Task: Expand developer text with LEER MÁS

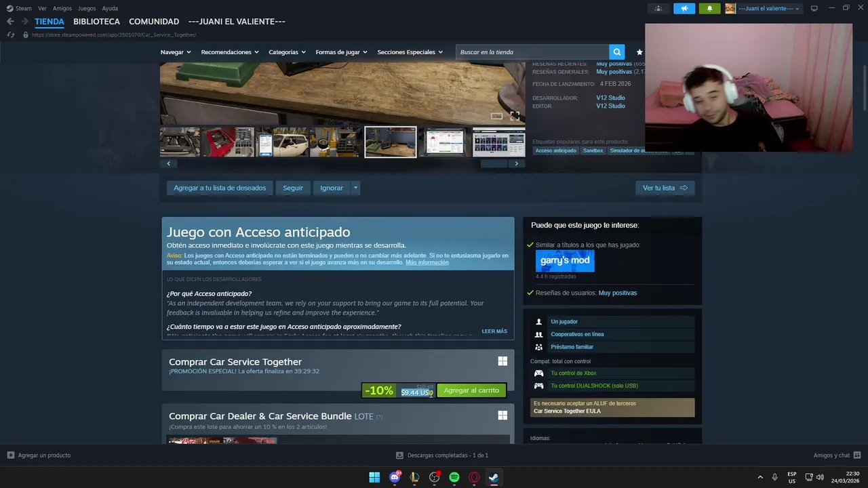Action: 494,331
